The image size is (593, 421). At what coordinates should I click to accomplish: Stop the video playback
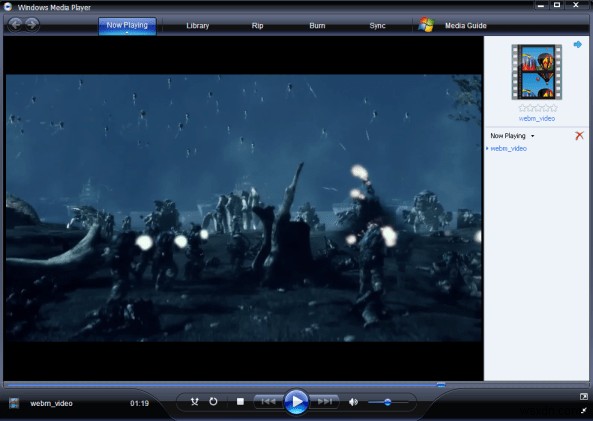(x=240, y=401)
